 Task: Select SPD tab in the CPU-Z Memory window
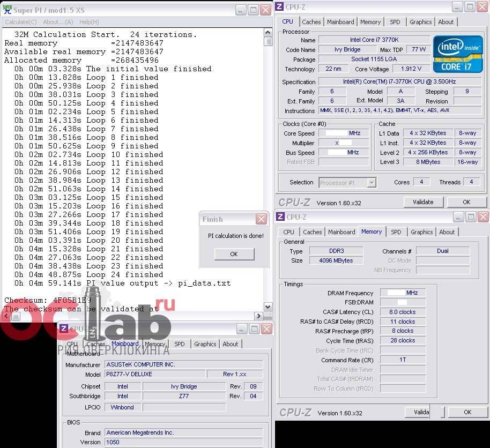point(396,232)
